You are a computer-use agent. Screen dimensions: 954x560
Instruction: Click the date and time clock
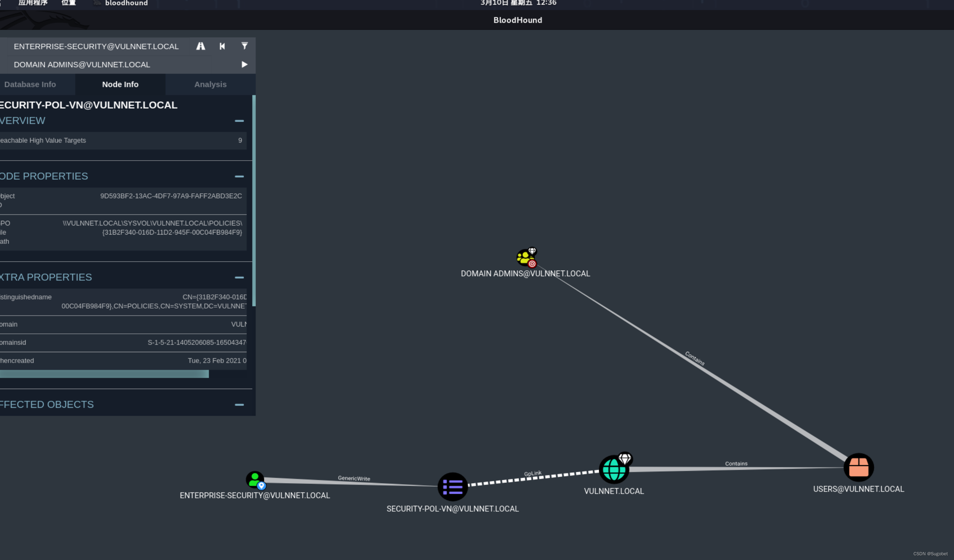coord(518,3)
